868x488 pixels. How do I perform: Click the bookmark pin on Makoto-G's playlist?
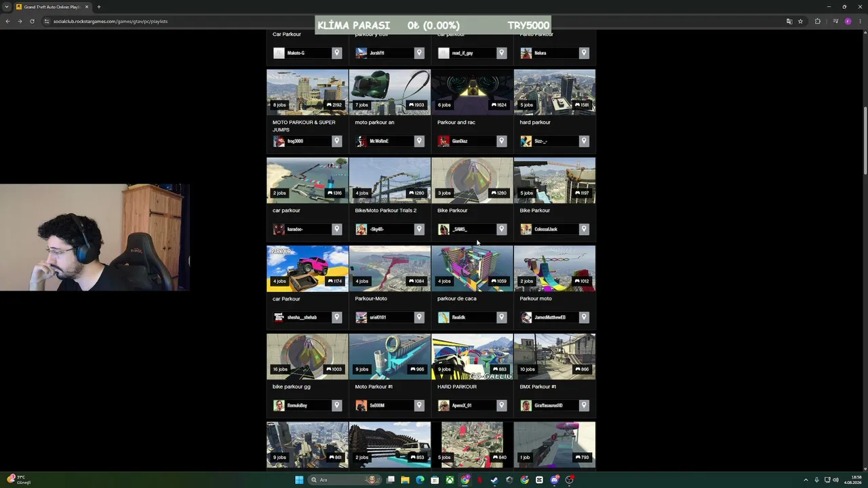336,53
